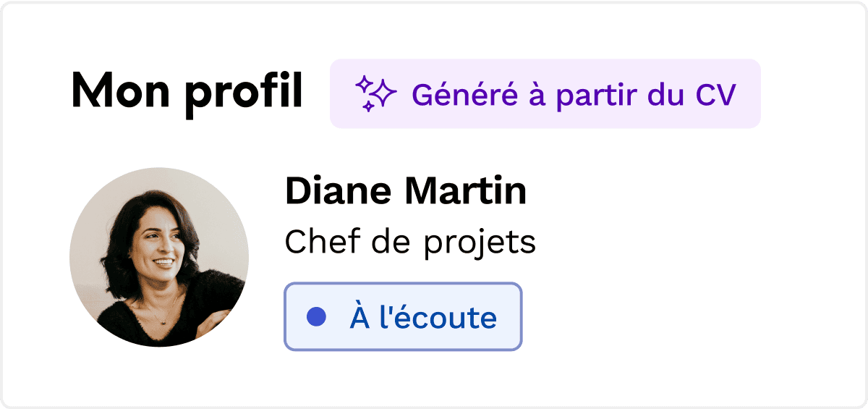868x409 pixels.
Task: Click the blue status dot
Action: tap(316, 317)
